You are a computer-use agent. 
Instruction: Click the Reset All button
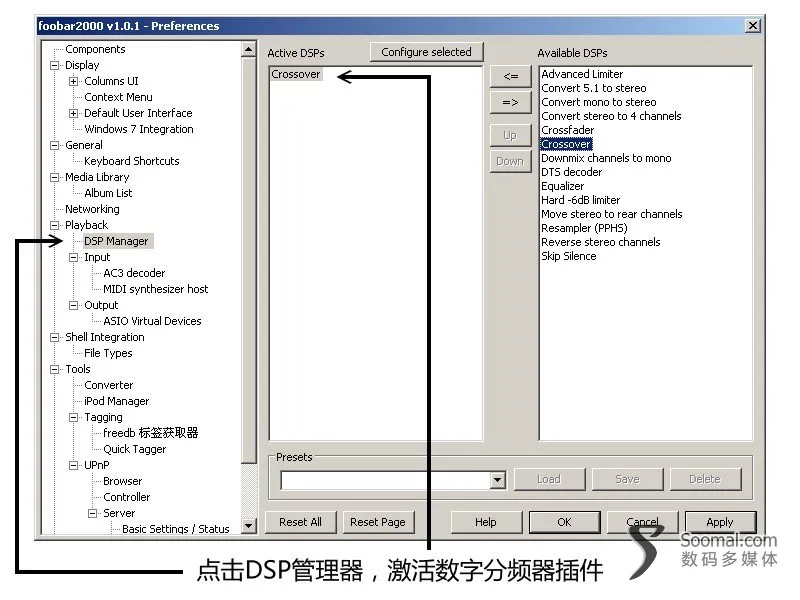pos(301,522)
